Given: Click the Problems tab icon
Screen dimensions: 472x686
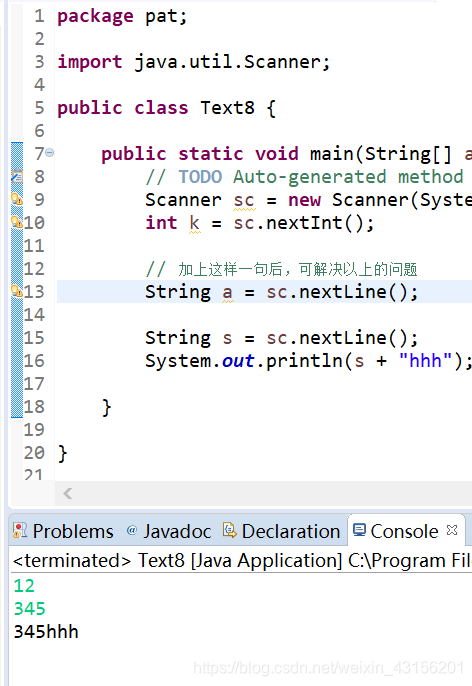Looking at the screenshot, I should click(x=20, y=530).
